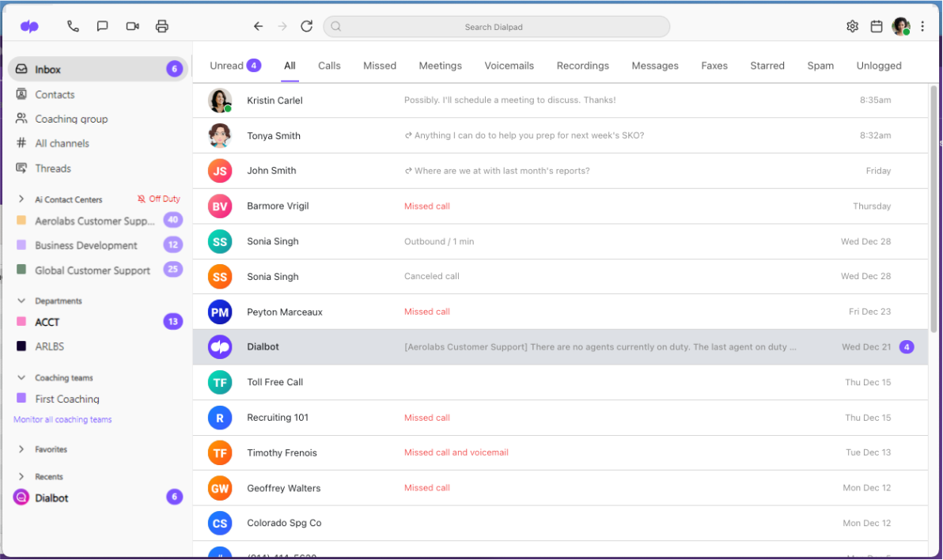Open the schedule calendar icon
Image resolution: width=943 pixels, height=560 pixels.
coord(876,25)
